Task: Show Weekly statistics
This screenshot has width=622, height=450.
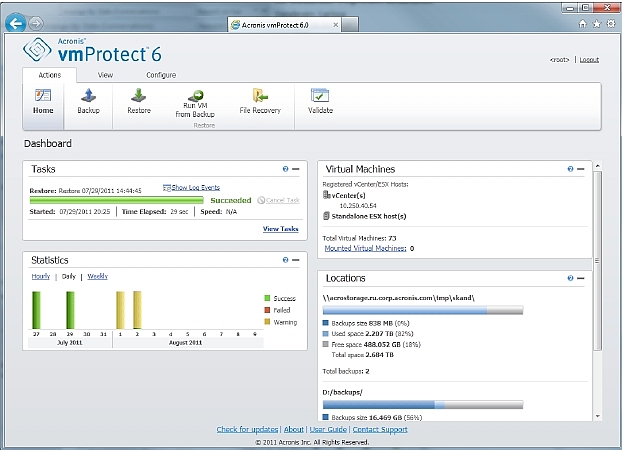Action: [98, 276]
